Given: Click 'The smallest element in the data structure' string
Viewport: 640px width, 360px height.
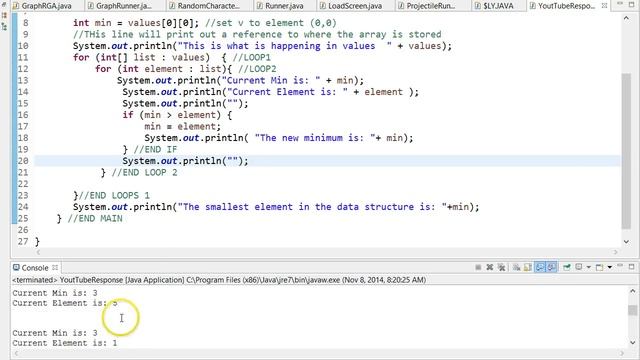Looking at the screenshot, I should (x=312, y=207).
